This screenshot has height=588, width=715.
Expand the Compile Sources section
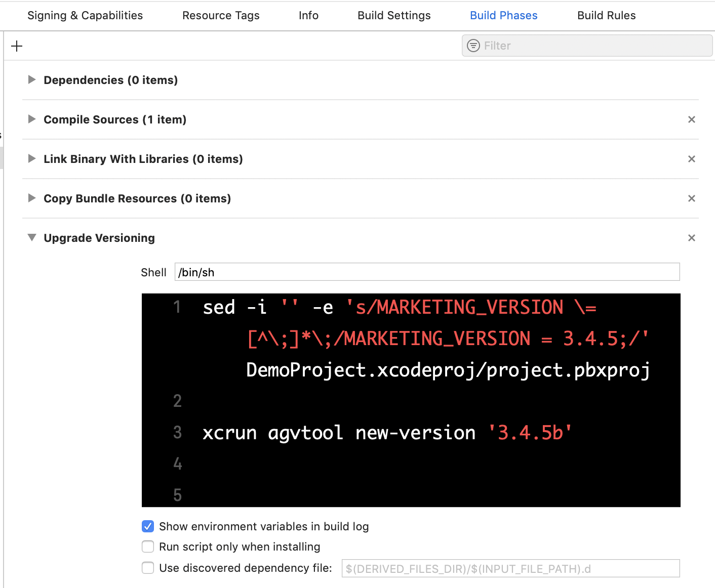31,119
